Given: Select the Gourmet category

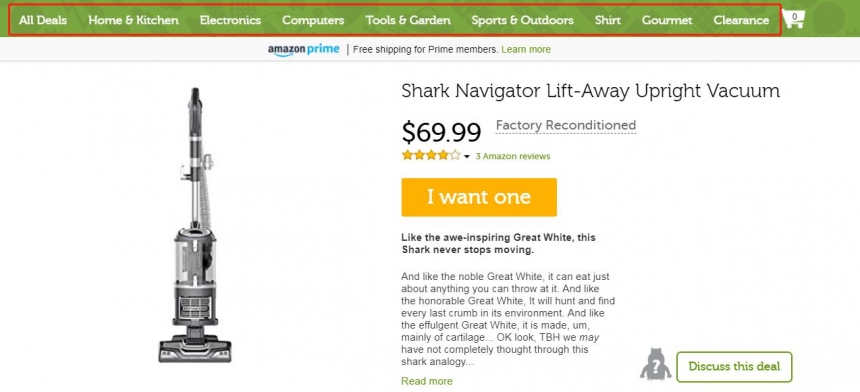Looking at the screenshot, I should coord(667,20).
